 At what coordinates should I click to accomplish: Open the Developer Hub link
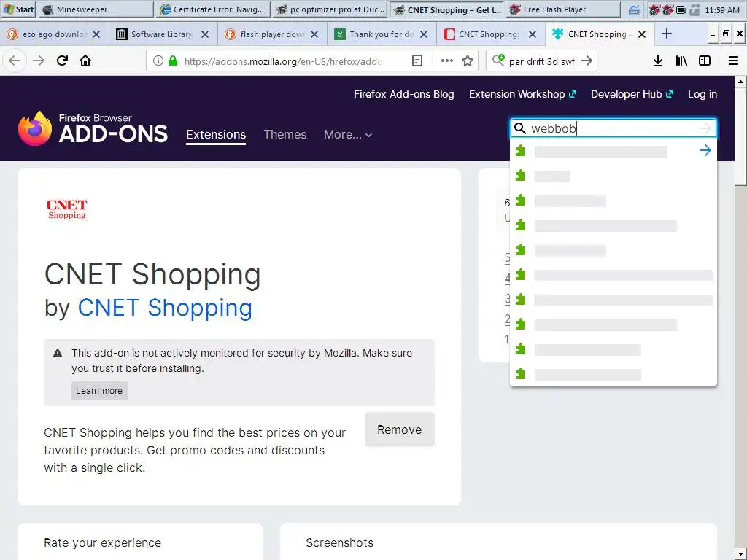click(x=632, y=94)
